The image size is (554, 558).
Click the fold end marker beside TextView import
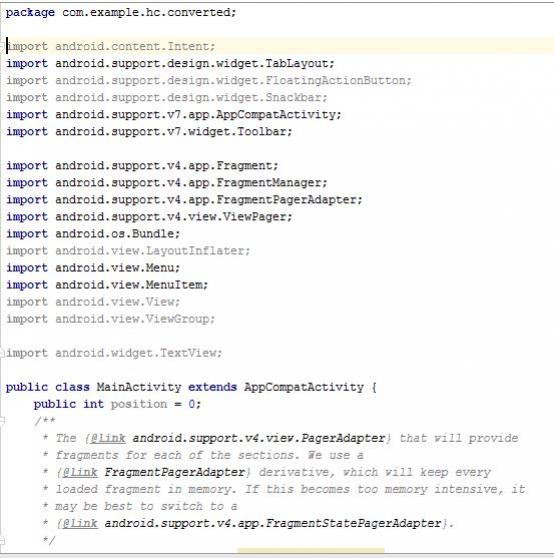click(2, 353)
